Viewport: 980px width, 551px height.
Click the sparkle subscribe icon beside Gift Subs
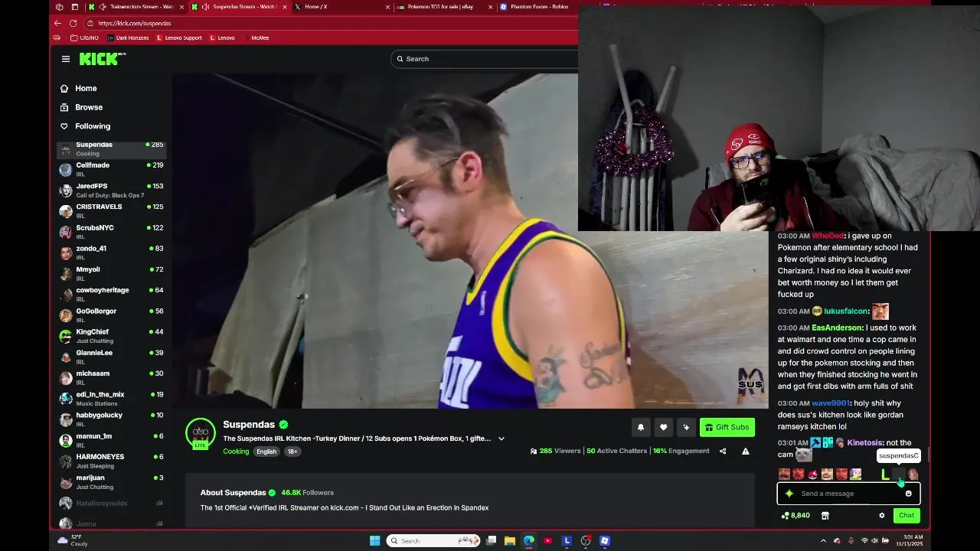coord(686,427)
